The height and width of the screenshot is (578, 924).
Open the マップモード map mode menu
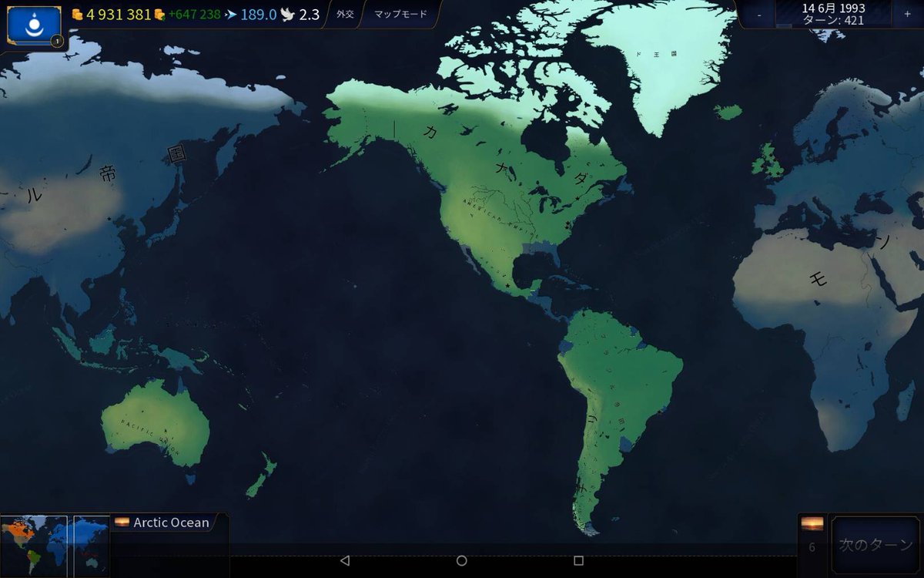point(400,15)
